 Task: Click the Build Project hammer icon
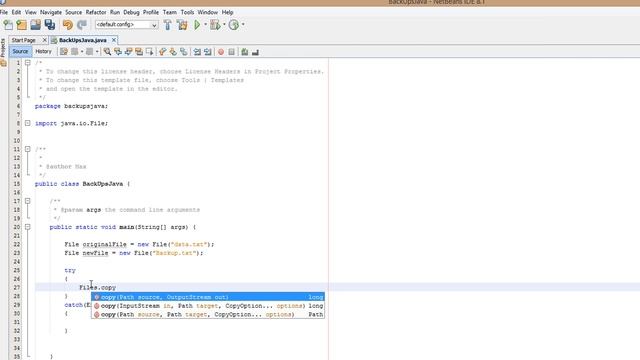pyautogui.click(x=167, y=25)
